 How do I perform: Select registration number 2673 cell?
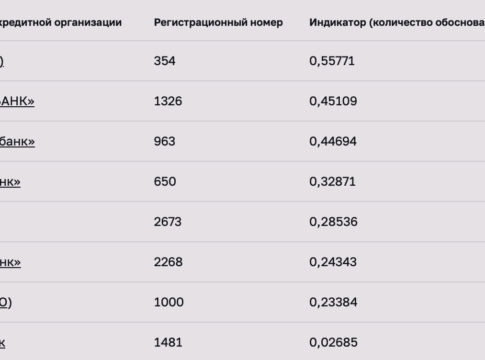click(168, 222)
